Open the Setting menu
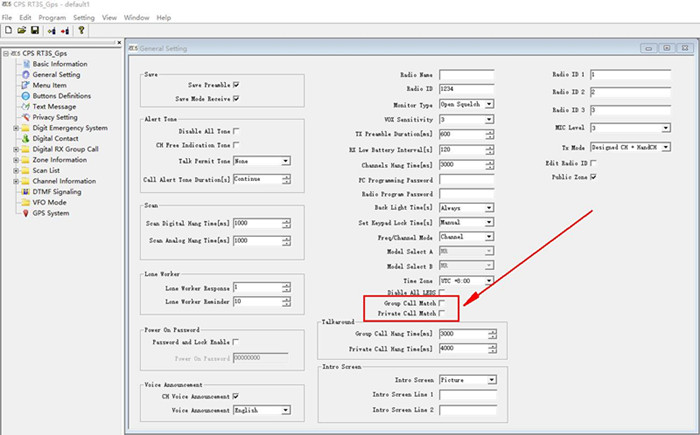 84,18
